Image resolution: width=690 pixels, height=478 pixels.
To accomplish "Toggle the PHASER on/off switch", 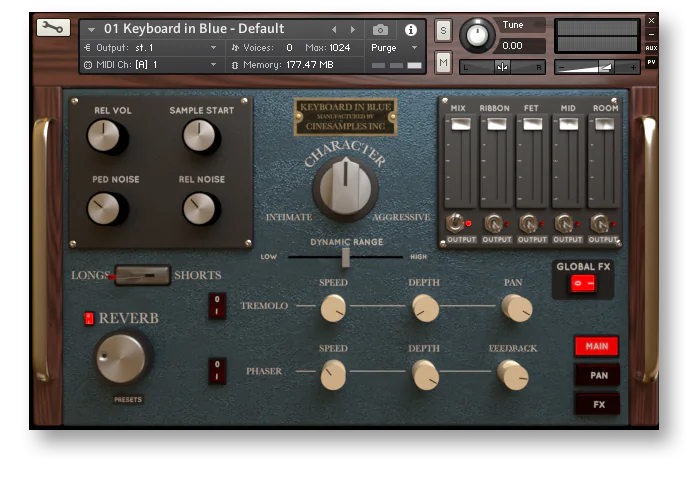I will tap(217, 371).
